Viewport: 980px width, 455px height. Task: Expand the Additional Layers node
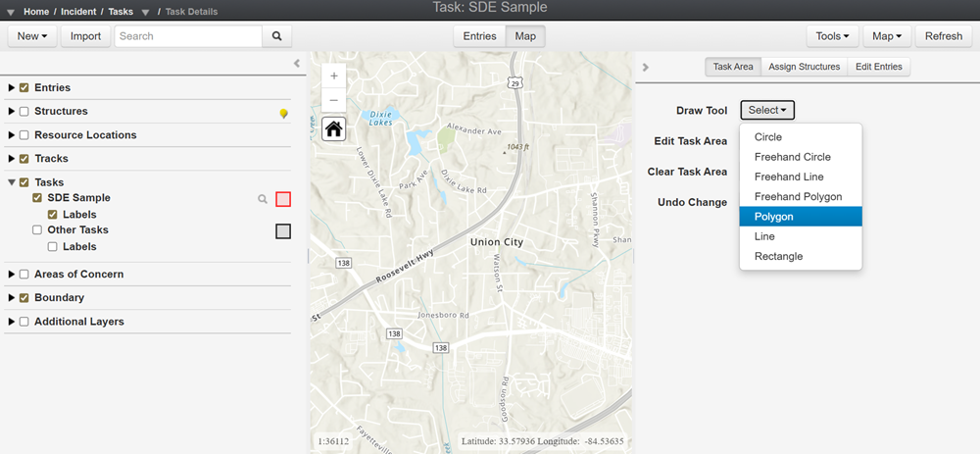pyautogui.click(x=11, y=322)
